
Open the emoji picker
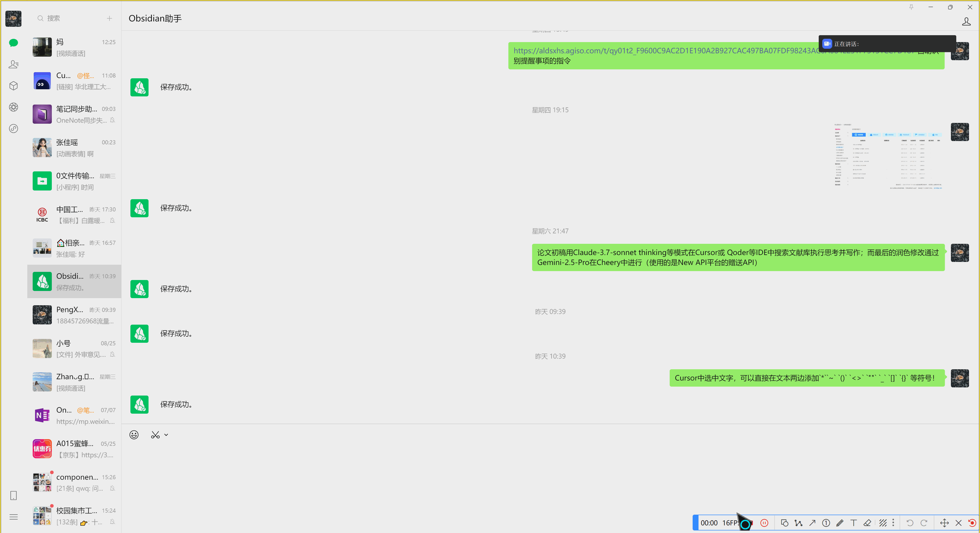134,435
